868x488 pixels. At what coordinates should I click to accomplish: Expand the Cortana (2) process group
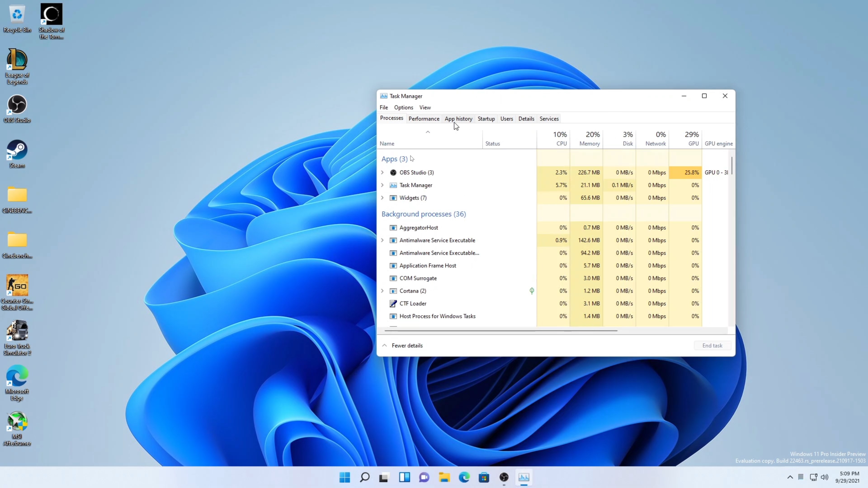[x=382, y=291]
